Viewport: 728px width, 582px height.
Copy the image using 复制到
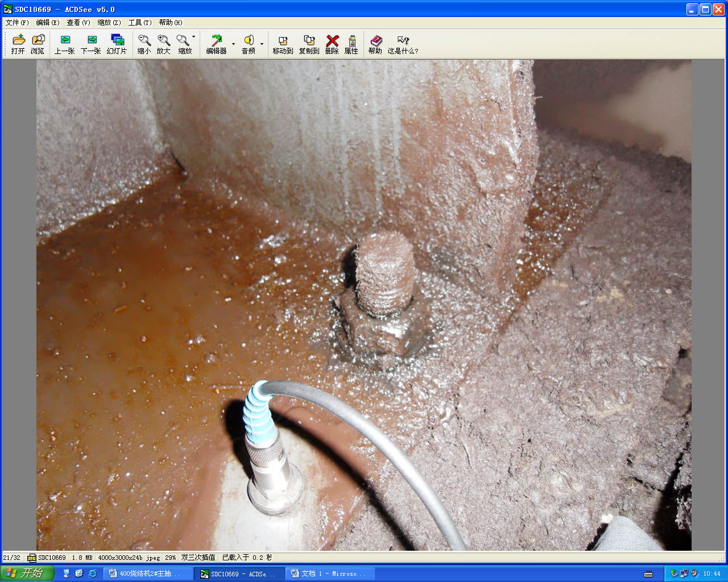pos(309,44)
